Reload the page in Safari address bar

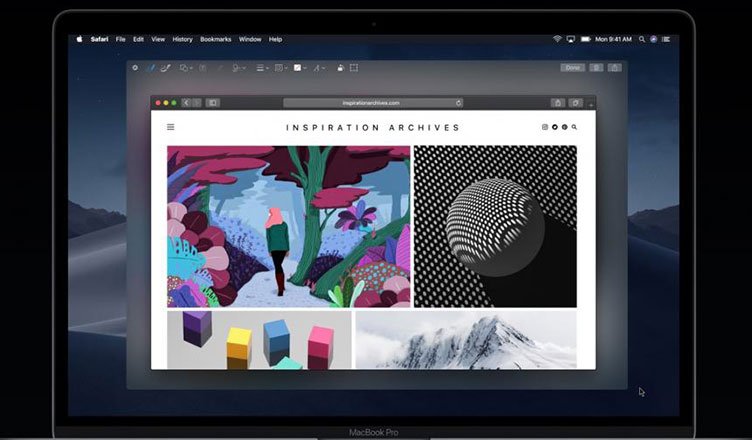(458, 103)
